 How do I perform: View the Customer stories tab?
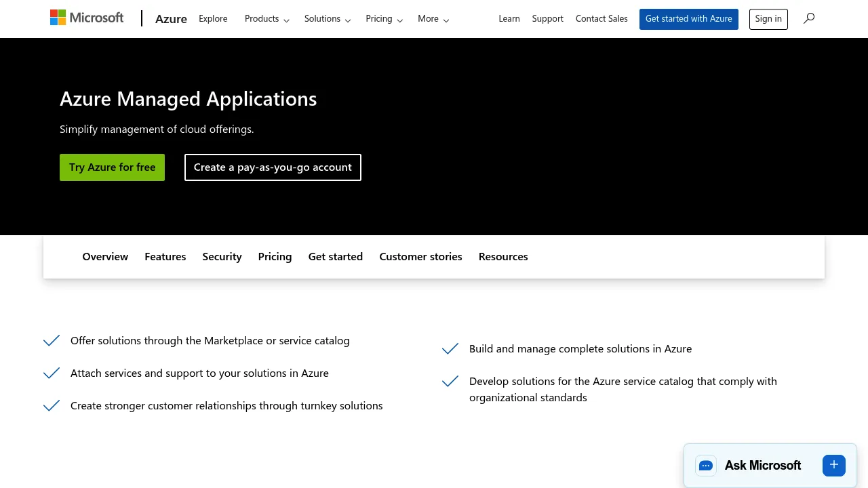coord(420,257)
